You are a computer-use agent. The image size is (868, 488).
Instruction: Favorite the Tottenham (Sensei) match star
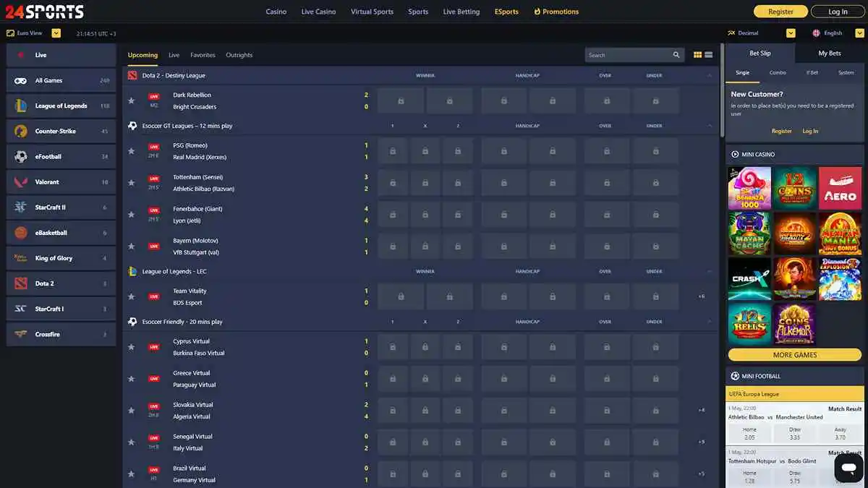coord(131,183)
